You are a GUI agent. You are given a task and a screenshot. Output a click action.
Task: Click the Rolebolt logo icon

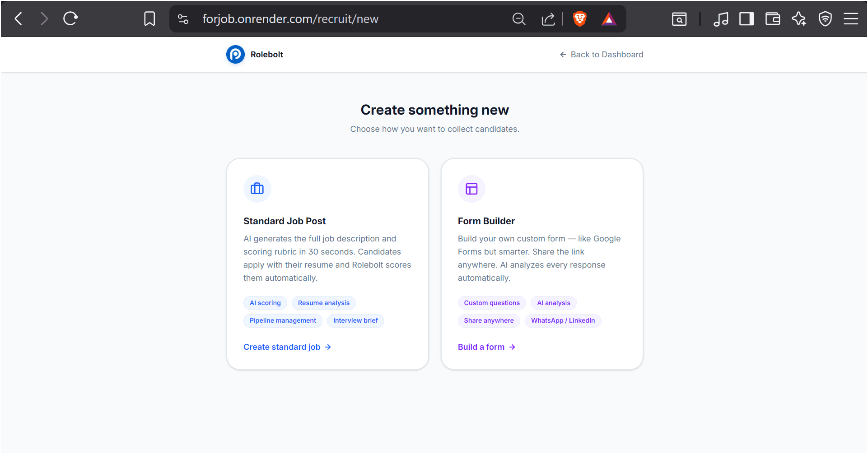tap(235, 55)
